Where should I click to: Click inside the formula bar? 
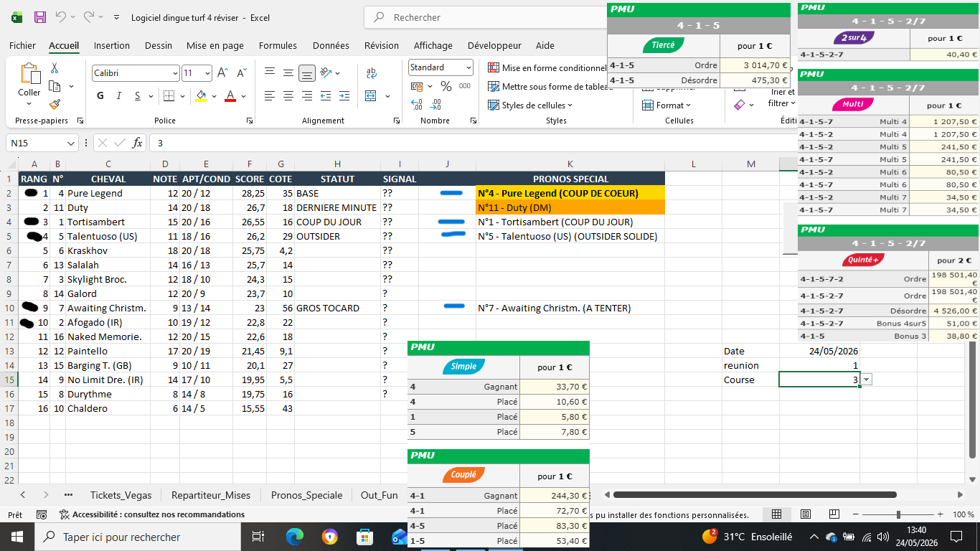[x=473, y=143]
